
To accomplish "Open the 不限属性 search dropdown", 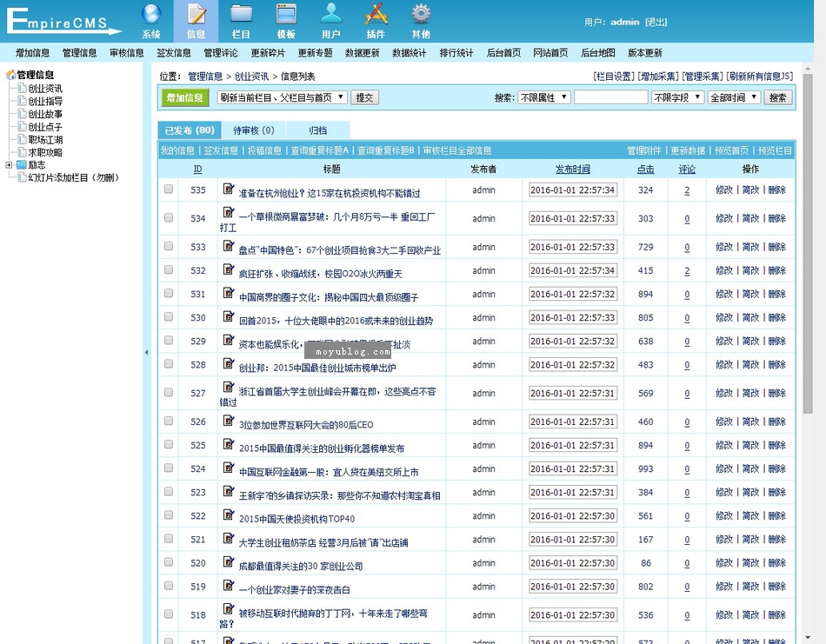I will [543, 97].
